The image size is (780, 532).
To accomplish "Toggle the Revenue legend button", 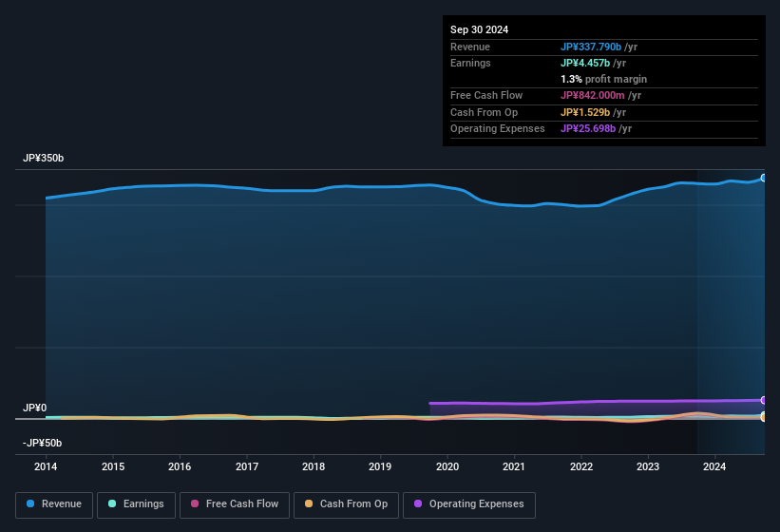I will (x=54, y=504).
